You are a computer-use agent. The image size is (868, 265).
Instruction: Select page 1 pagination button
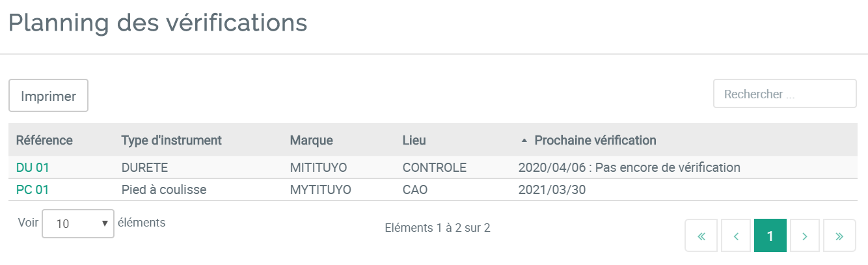[x=770, y=236]
